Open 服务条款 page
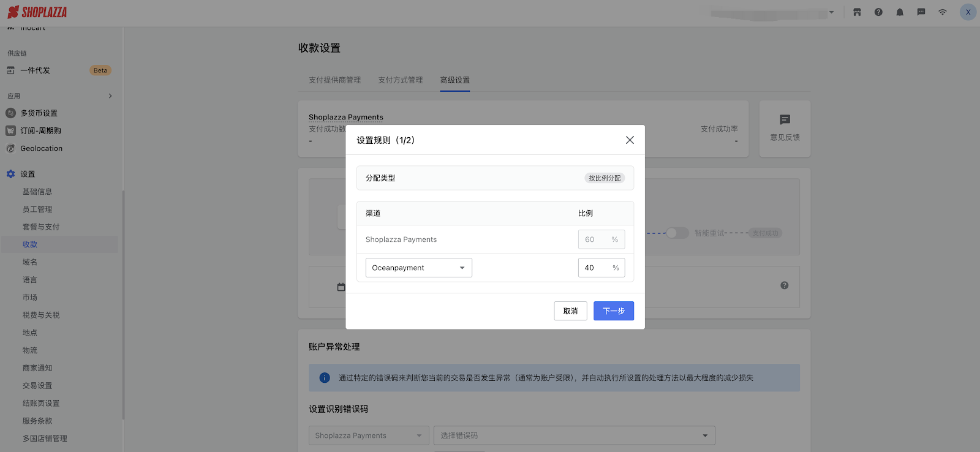This screenshot has width=980, height=452. 37,421
